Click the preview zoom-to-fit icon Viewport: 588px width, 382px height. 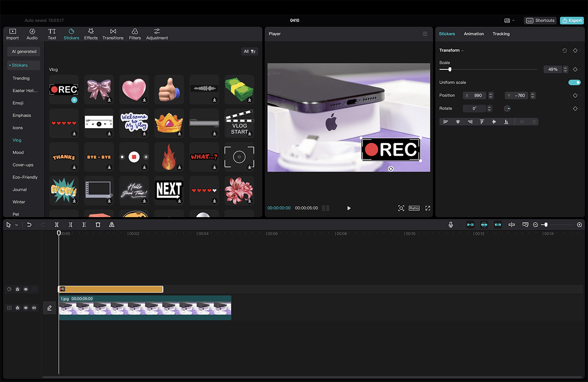pyautogui.click(x=401, y=208)
